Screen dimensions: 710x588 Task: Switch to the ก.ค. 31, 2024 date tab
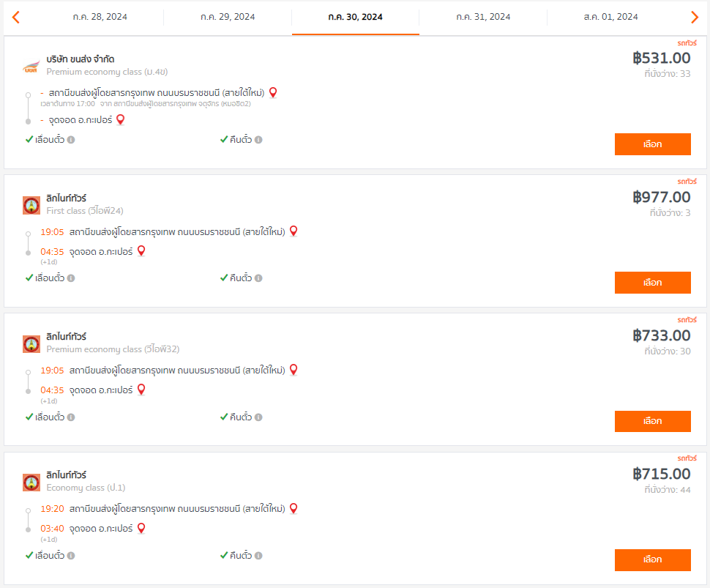(x=483, y=17)
